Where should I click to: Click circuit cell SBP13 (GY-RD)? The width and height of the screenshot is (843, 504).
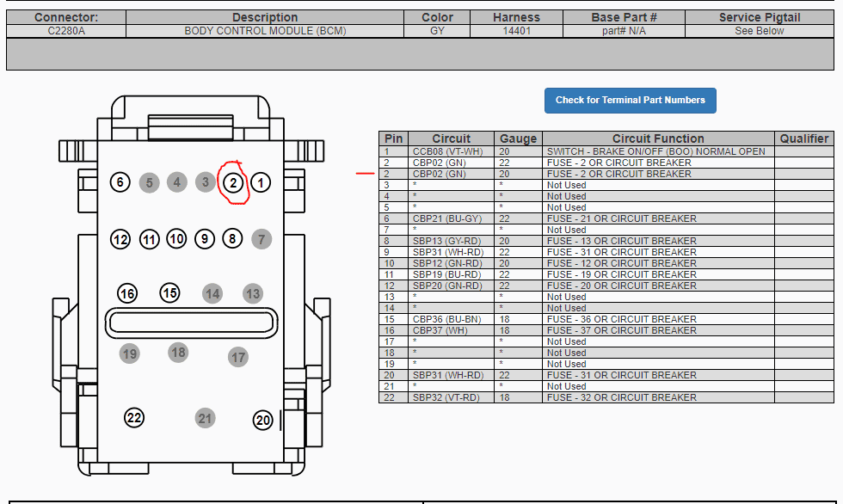click(451, 242)
